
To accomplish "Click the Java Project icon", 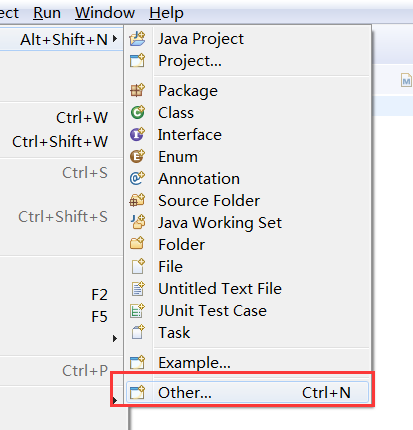I will click(x=137, y=39).
